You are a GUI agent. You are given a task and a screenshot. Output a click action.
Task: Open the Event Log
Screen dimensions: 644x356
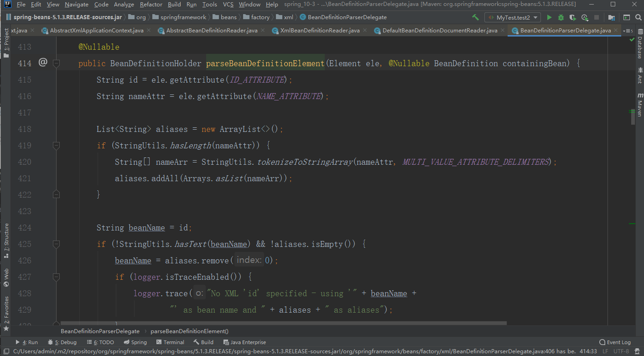tap(615, 342)
